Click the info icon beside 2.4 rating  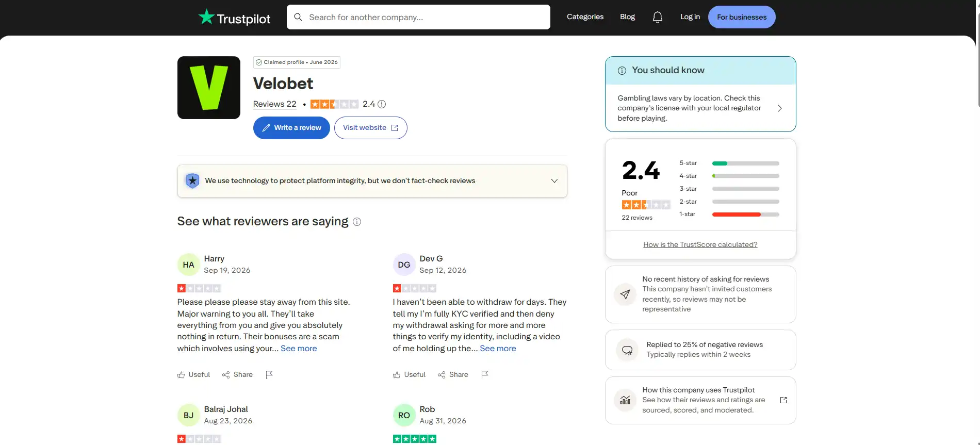(382, 104)
